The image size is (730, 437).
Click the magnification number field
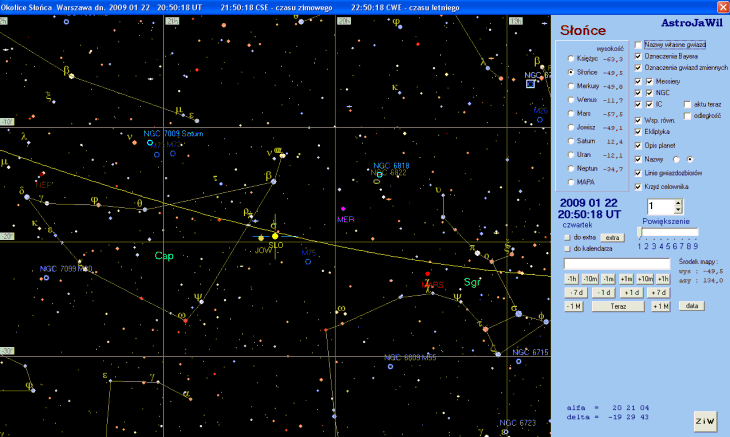(x=661, y=207)
